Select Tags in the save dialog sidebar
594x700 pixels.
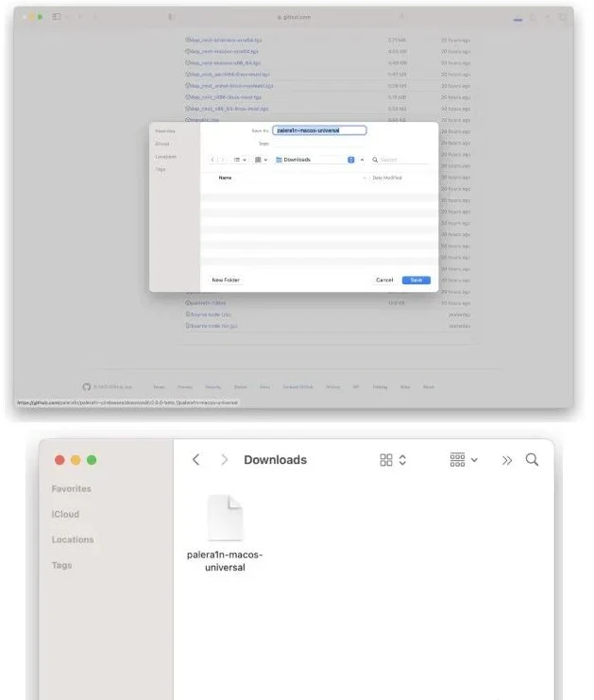point(161,169)
